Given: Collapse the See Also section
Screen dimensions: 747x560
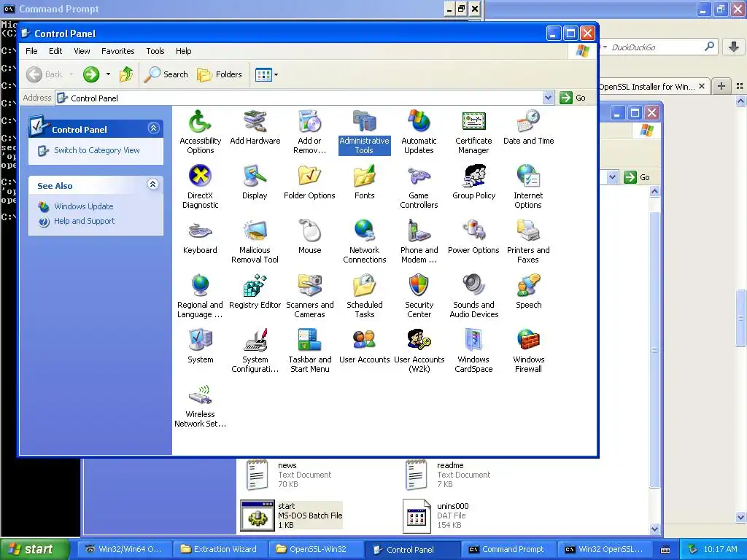Looking at the screenshot, I should coord(153,184).
